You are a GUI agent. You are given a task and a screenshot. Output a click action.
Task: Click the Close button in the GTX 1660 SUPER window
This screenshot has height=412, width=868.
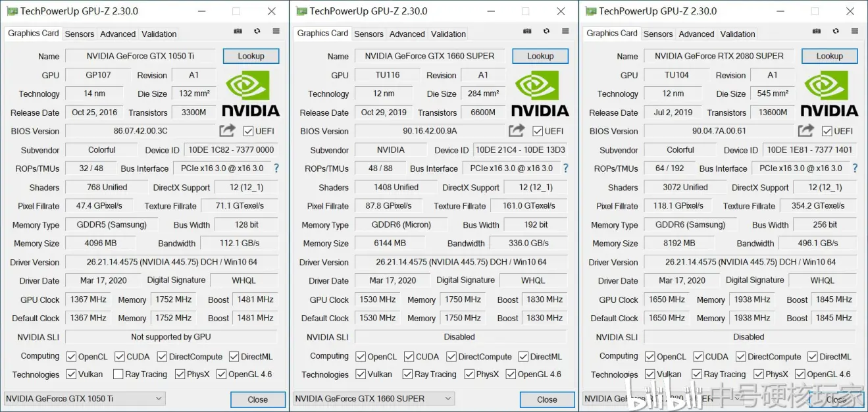547,399
